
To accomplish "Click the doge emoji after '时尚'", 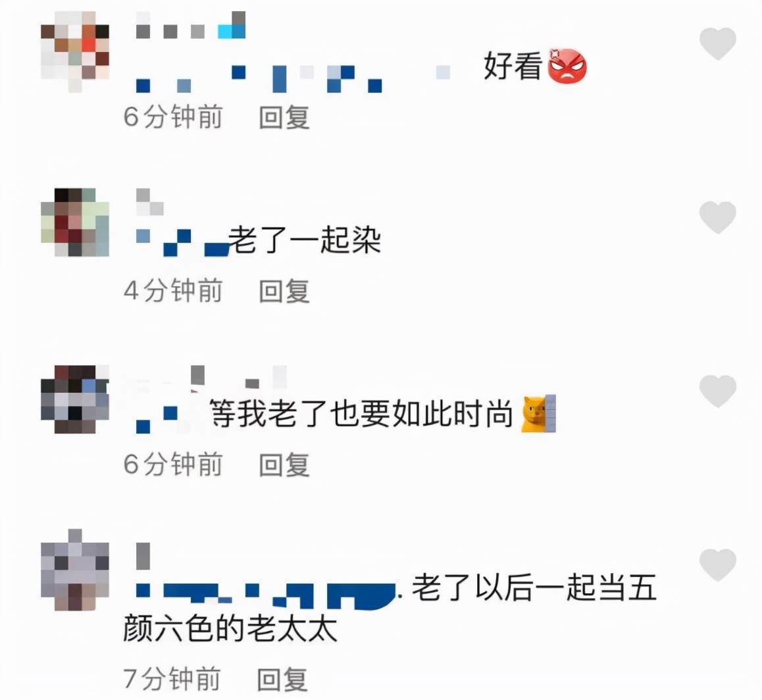I will (538, 413).
